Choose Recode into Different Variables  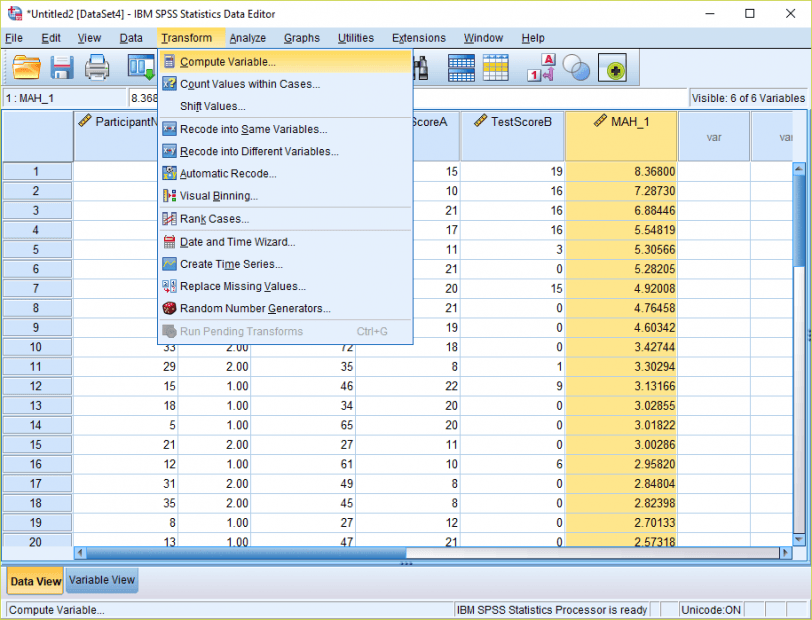click(x=258, y=152)
